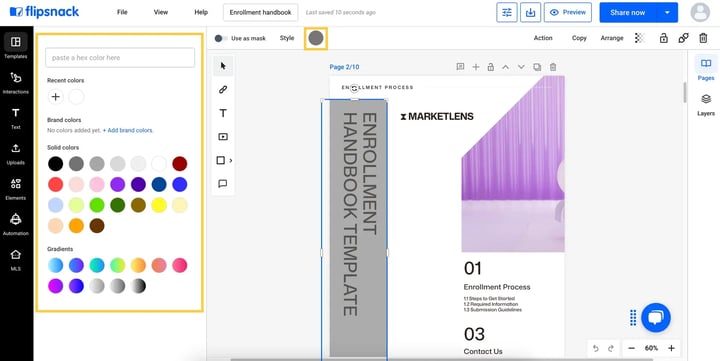Open the Copy menu
Screen dimensions: 720x361
pos(579,38)
